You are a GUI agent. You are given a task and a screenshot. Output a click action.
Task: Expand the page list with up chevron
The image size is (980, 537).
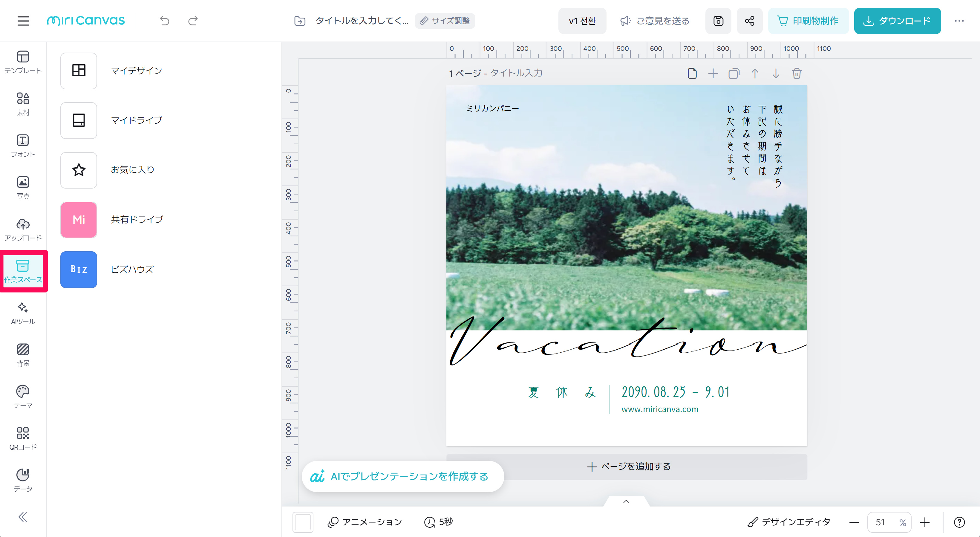(x=626, y=501)
